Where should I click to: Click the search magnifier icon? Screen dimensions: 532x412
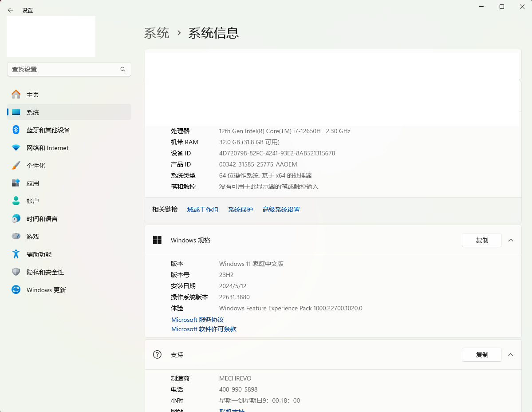[x=123, y=69]
